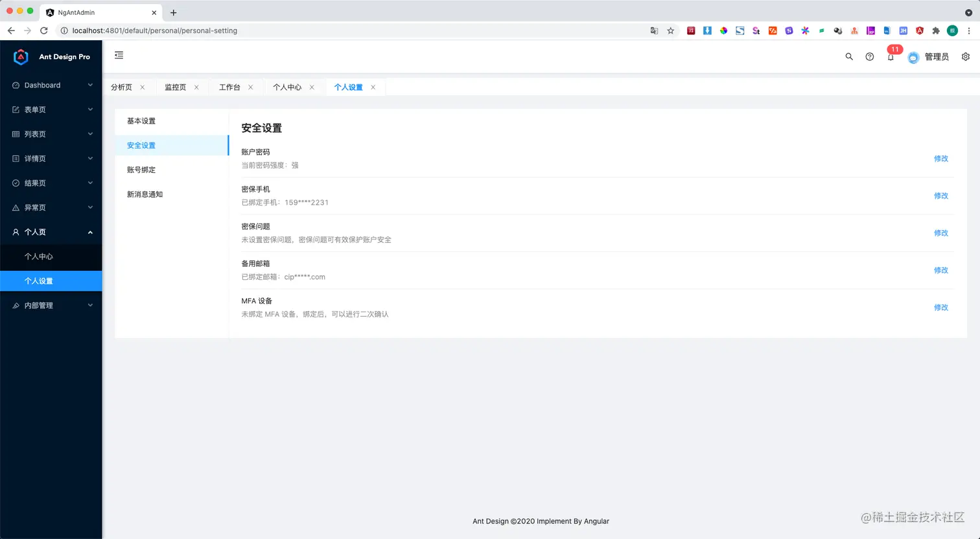Viewport: 980px width, 539px height.
Task: Open 个人设置 in the sidebar submenu
Action: click(x=51, y=281)
